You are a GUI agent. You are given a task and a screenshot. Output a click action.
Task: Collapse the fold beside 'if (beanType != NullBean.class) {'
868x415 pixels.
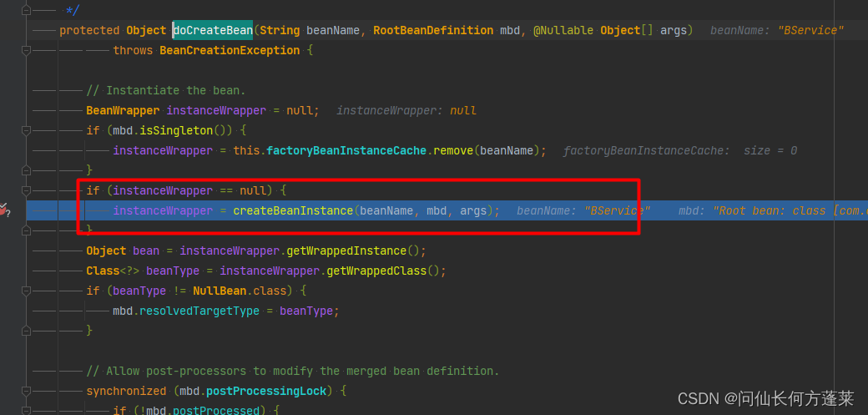click(26, 291)
